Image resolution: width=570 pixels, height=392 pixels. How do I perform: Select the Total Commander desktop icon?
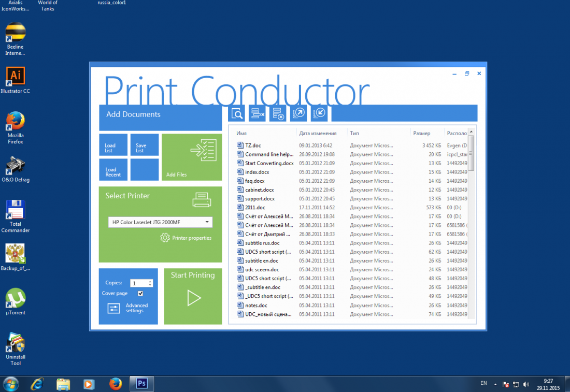(x=15, y=216)
